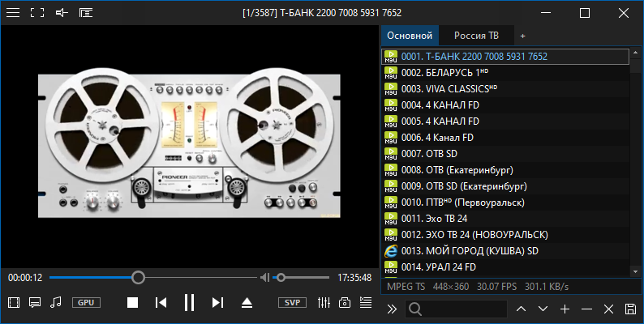Select 0002. БЕЛАРУСЬ 1 HD entry
The width and height of the screenshot is (644, 324).
pyautogui.click(x=505, y=73)
